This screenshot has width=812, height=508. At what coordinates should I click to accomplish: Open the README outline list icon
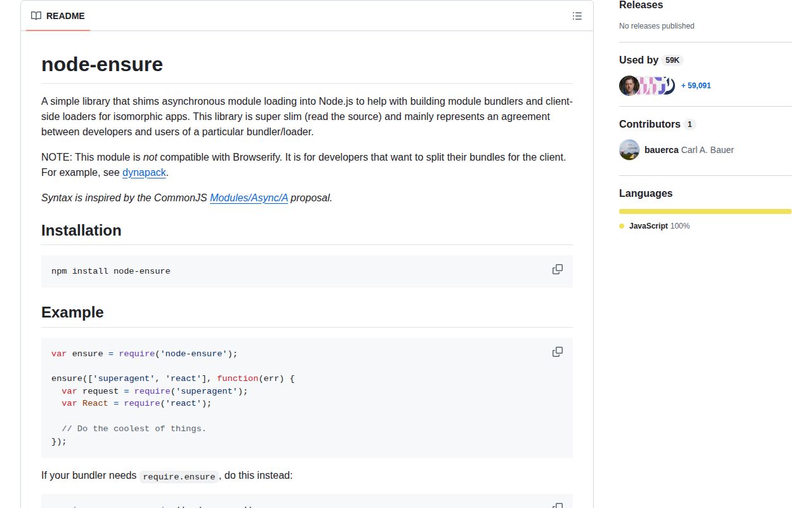pyautogui.click(x=577, y=16)
